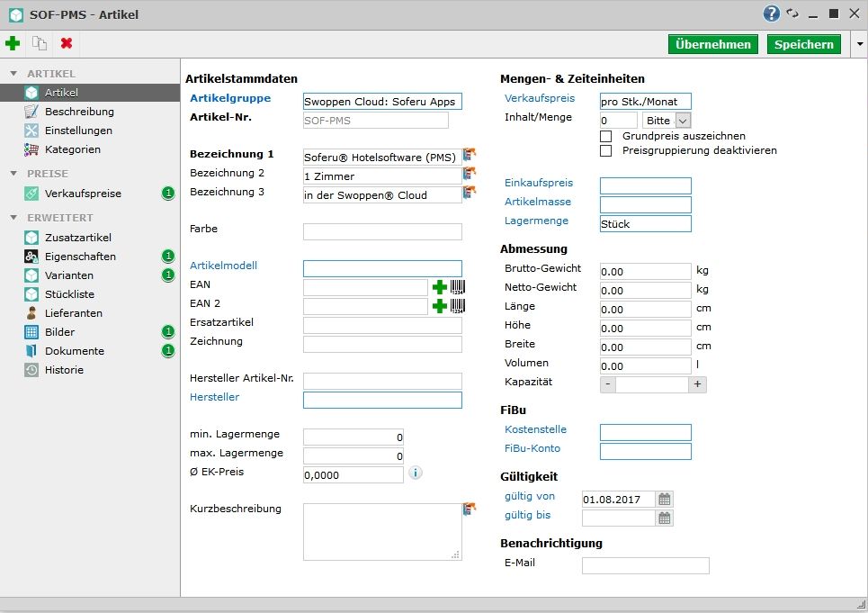Click the Verkaufspreis link label
This screenshot has width=868, height=613.
(x=539, y=98)
